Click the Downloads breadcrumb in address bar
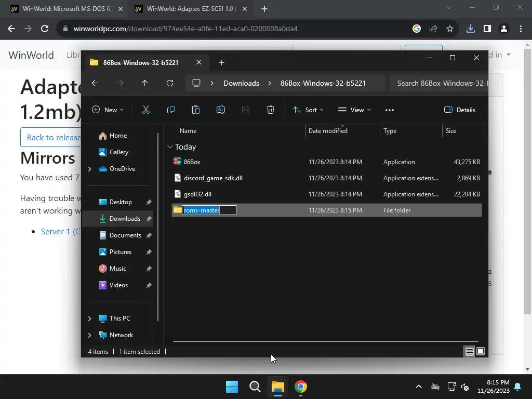 click(241, 83)
